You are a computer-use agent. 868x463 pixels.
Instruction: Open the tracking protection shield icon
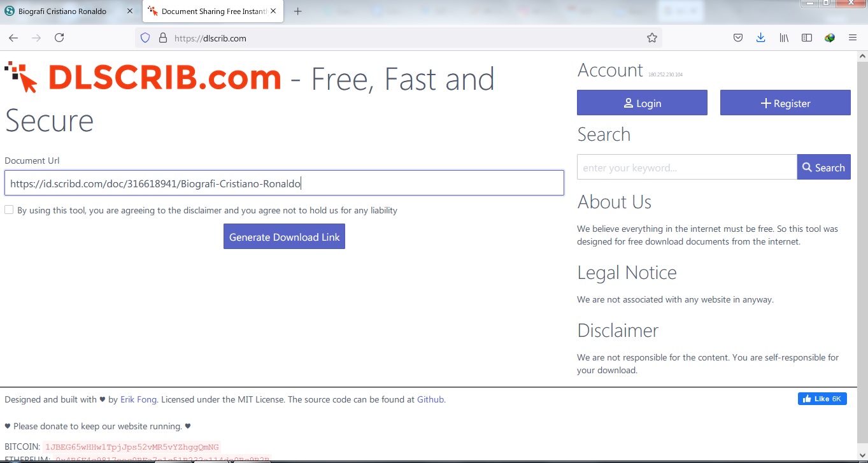[x=145, y=38]
